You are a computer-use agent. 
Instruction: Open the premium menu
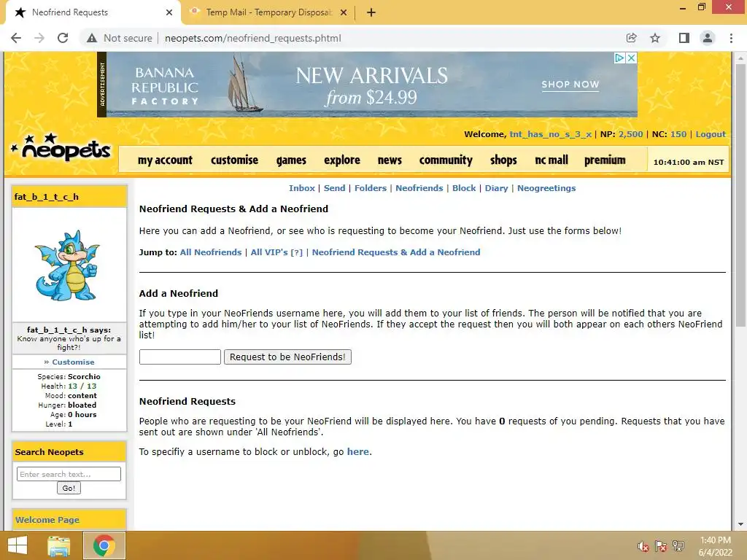point(605,160)
